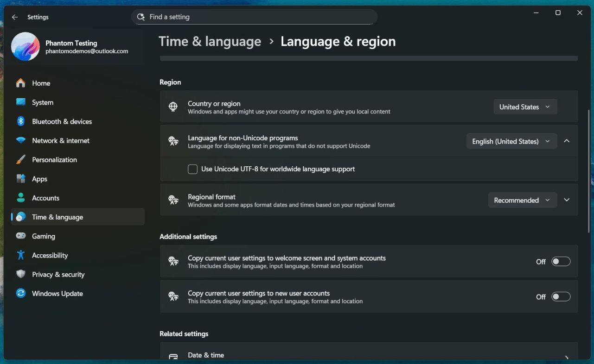Open Apps settings page

pos(78,179)
